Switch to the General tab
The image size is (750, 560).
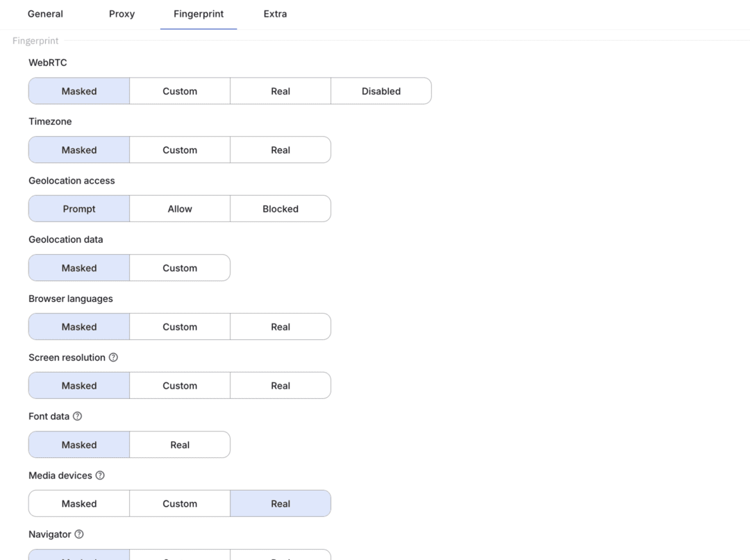coord(45,14)
